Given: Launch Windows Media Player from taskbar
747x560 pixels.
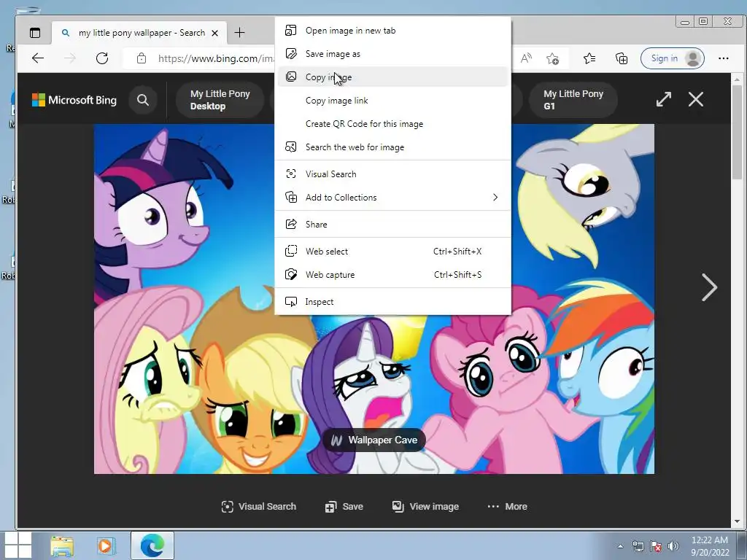Looking at the screenshot, I should pos(106,545).
